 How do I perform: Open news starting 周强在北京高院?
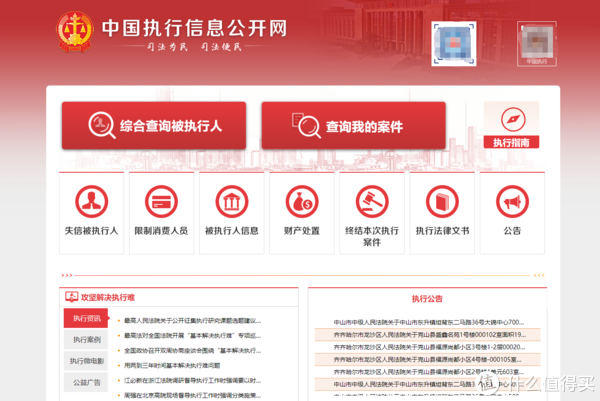[x=192, y=395]
